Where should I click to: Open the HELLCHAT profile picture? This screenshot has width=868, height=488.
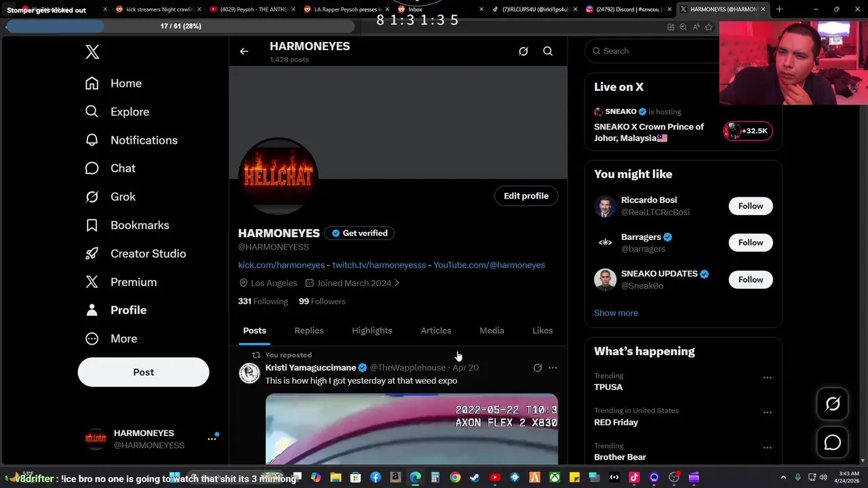tap(278, 178)
